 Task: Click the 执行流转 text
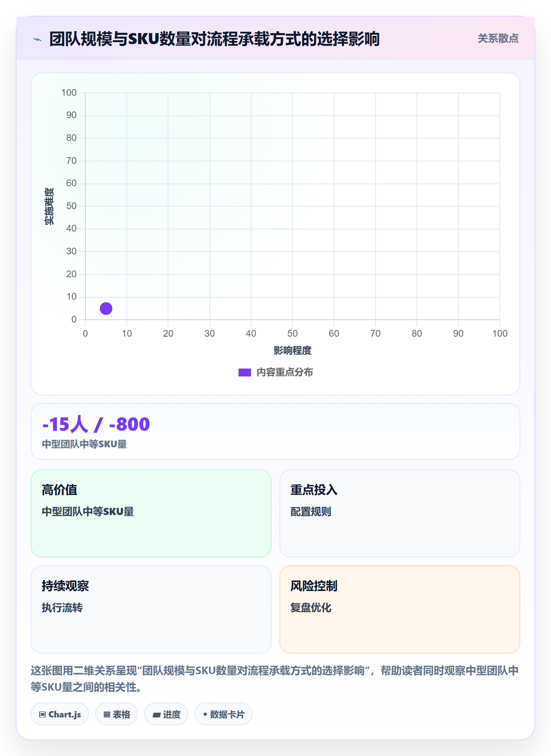tap(62, 608)
